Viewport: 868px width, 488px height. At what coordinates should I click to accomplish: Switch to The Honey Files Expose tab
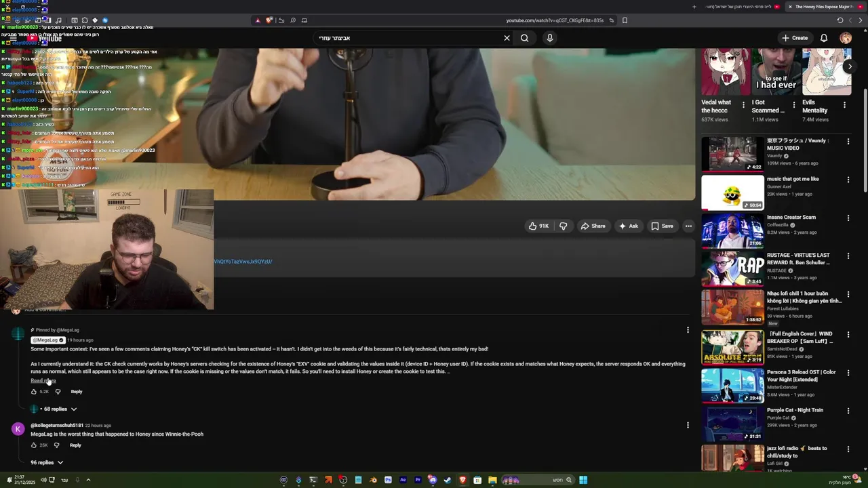pyautogui.click(x=824, y=7)
